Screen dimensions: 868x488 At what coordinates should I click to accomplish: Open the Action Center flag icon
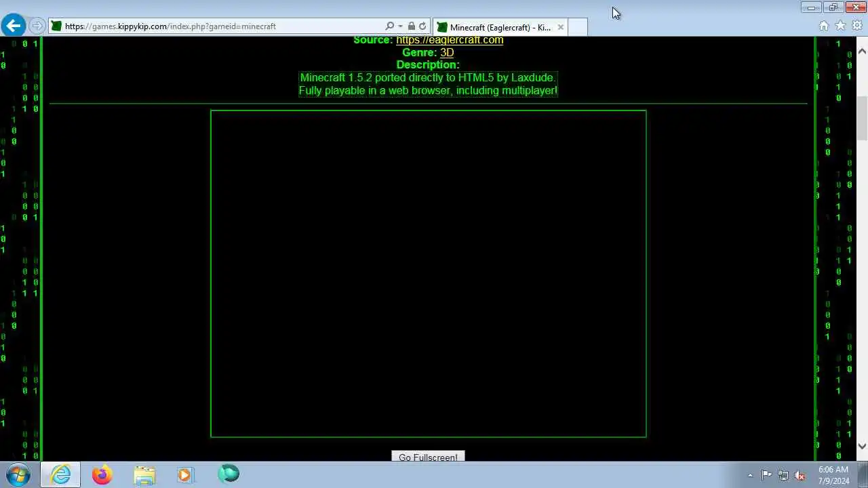766,475
